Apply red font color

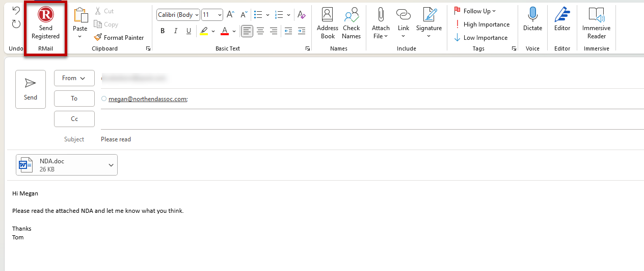coord(225,31)
